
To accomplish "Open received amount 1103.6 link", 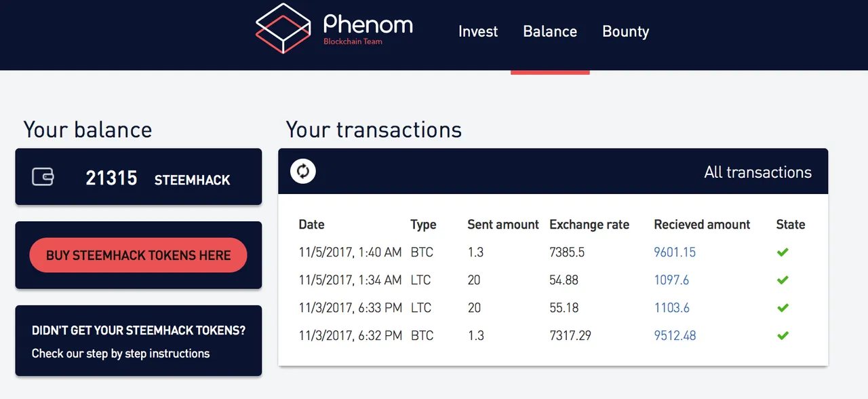I will coord(671,308).
